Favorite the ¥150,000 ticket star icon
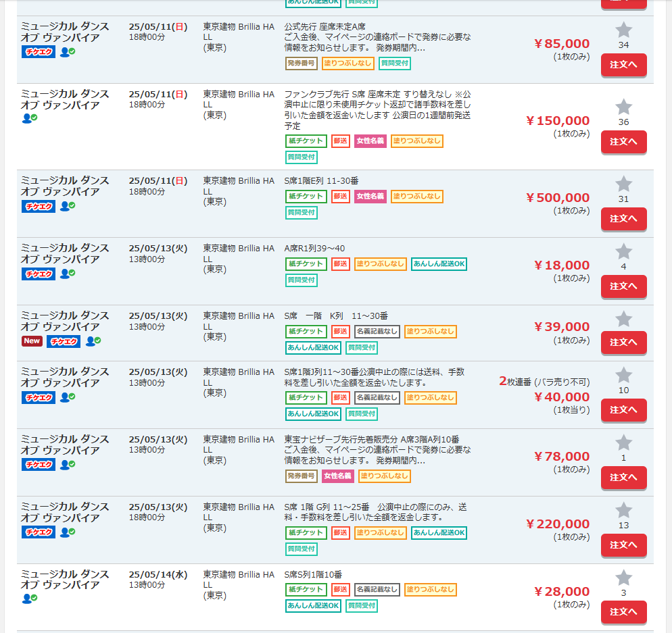This screenshot has width=672, height=633. pyautogui.click(x=623, y=107)
